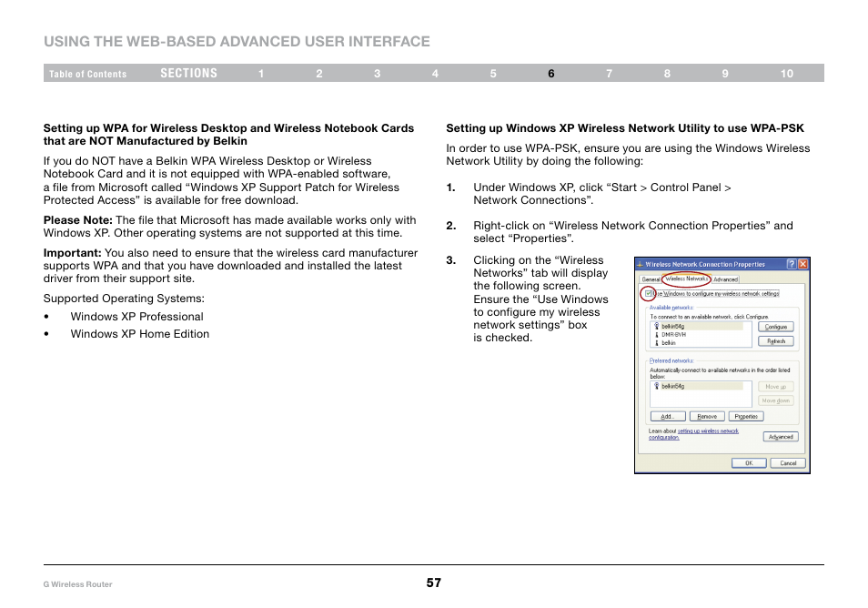Switch to the Advanced tab in dialog

[725, 279]
